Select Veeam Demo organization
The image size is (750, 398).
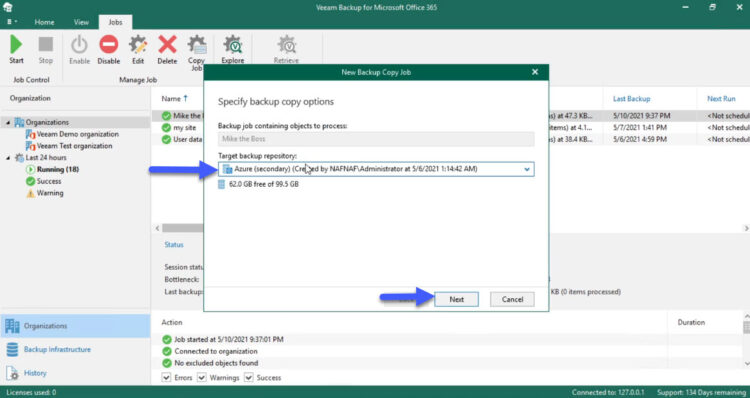click(x=77, y=134)
